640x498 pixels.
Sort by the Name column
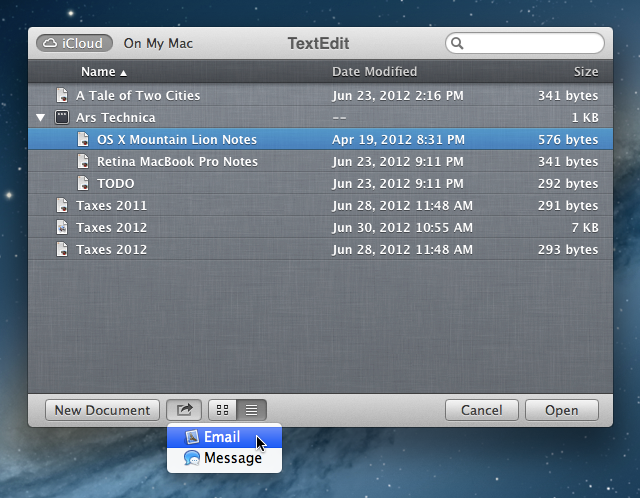[104, 72]
